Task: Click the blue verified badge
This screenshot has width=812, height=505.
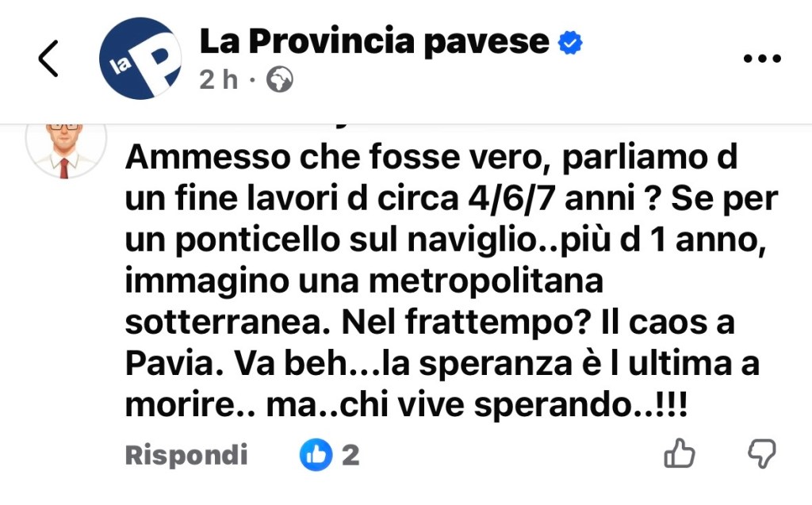Action: 570,42
